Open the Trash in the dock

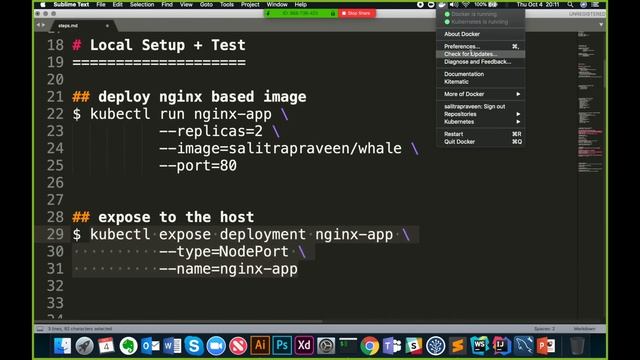tap(577, 346)
